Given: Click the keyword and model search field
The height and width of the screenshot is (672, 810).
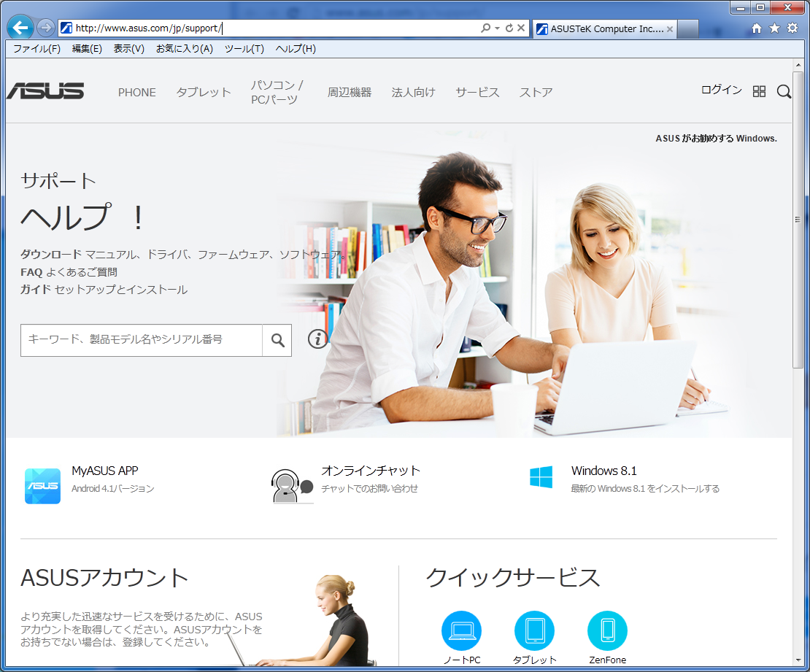Looking at the screenshot, I should coord(142,340).
